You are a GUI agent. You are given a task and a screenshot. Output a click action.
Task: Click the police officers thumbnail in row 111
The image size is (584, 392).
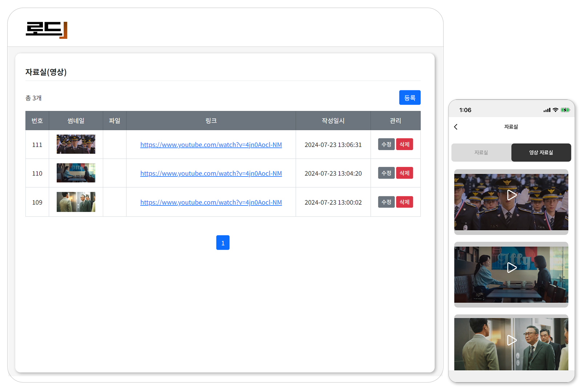point(76,144)
